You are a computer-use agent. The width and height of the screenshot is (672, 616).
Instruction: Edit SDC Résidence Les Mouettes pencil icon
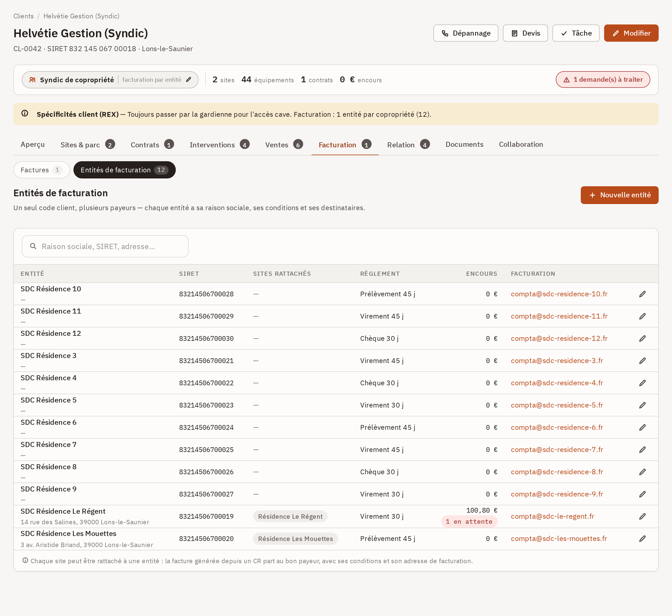pos(642,539)
